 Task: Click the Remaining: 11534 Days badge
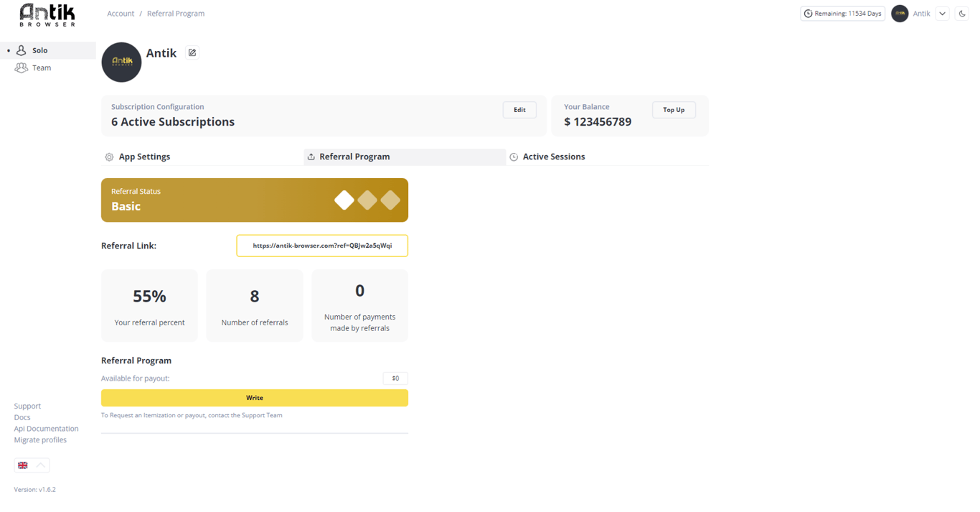coord(842,14)
